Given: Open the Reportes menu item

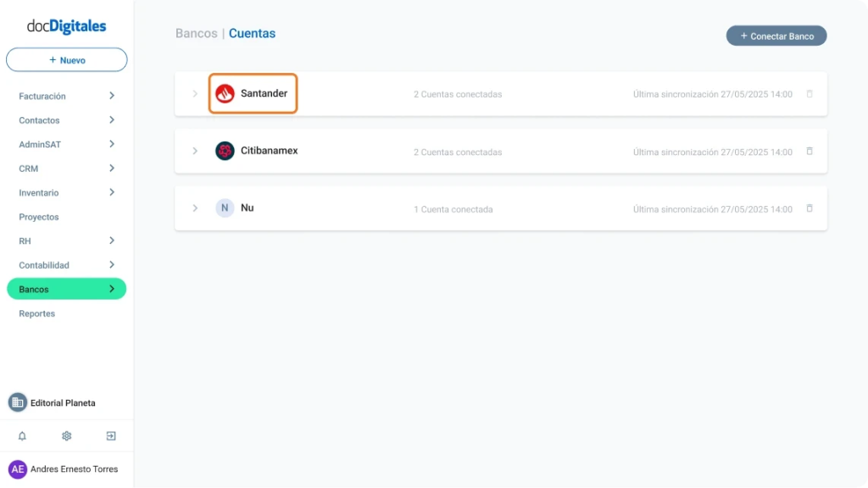Looking at the screenshot, I should [37, 313].
